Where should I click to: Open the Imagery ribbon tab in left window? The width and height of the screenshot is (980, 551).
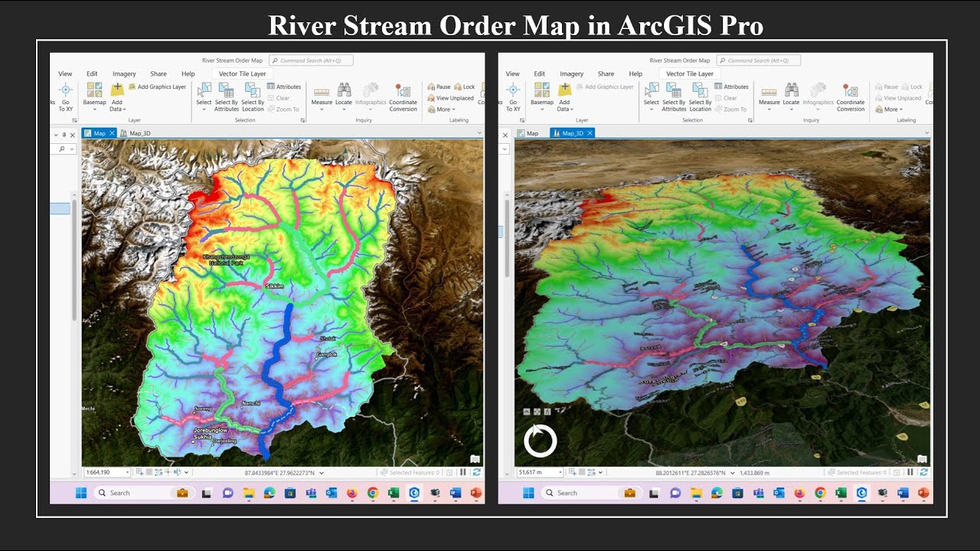tap(124, 74)
